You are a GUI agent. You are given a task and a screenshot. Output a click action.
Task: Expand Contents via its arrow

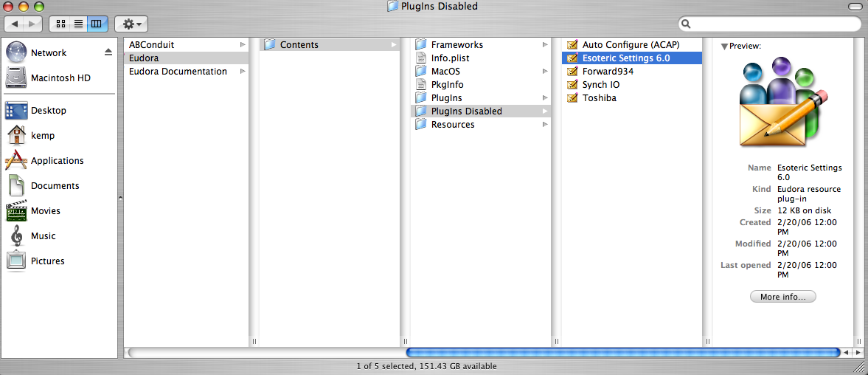tap(394, 44)
